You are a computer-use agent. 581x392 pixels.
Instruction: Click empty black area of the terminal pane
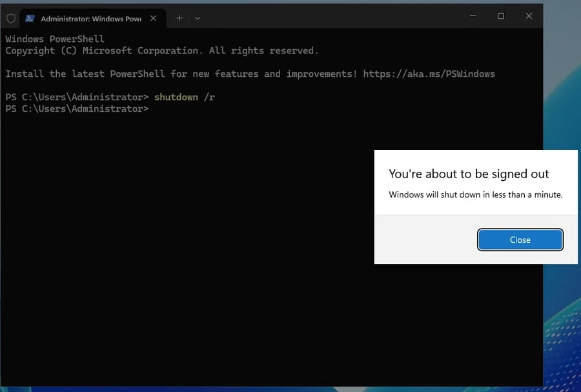click(194, 258)
